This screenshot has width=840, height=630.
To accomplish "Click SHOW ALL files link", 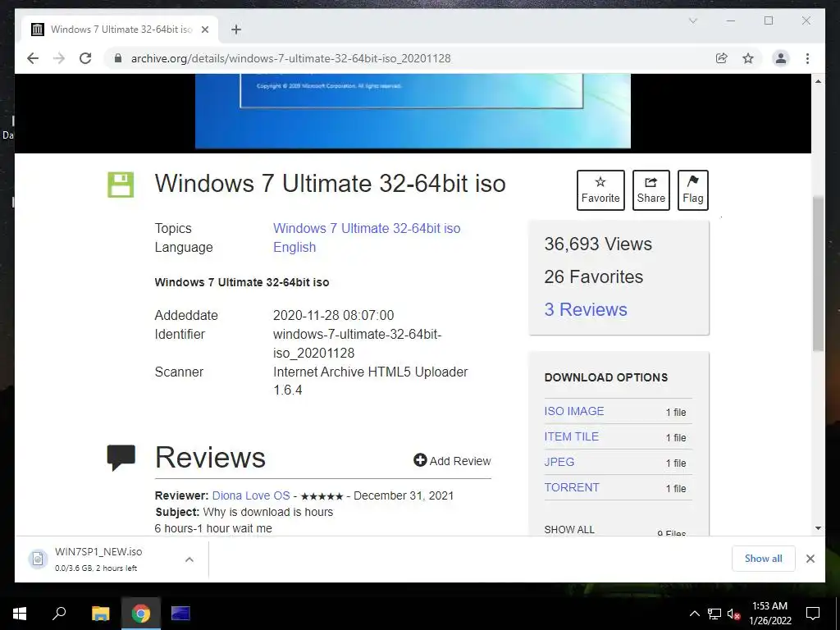I will tap(569, 529).
